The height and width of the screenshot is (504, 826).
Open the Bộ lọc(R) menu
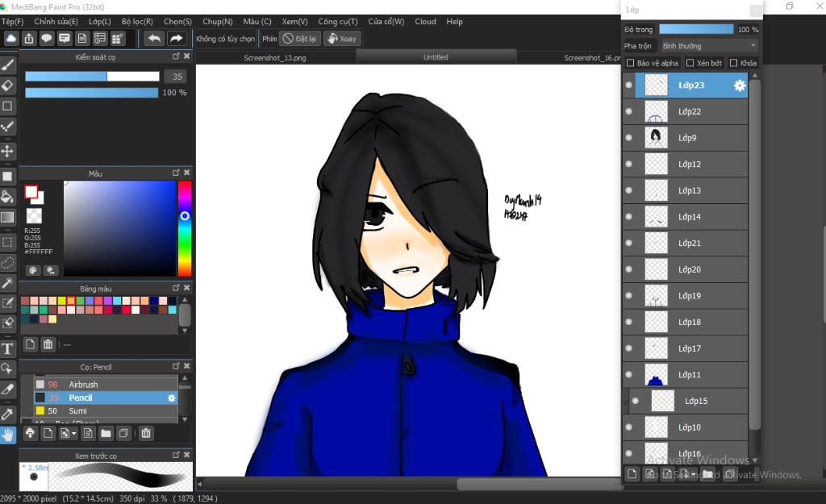(137, 22)
